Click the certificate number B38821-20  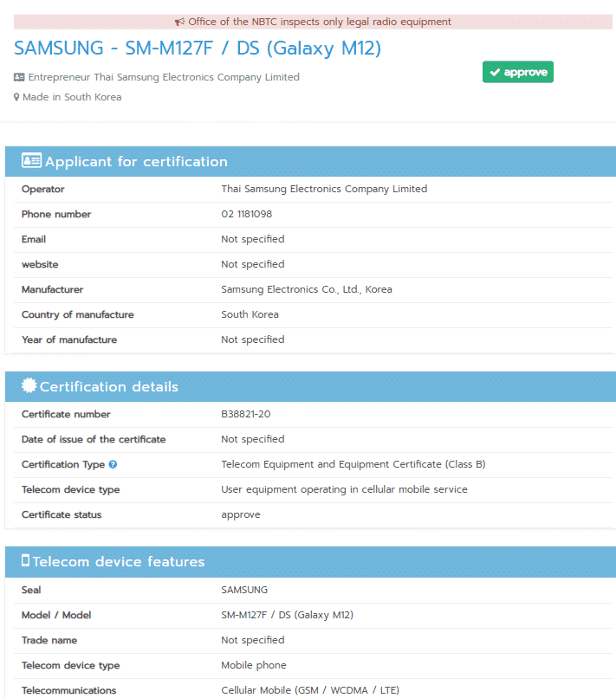point(246,415)
